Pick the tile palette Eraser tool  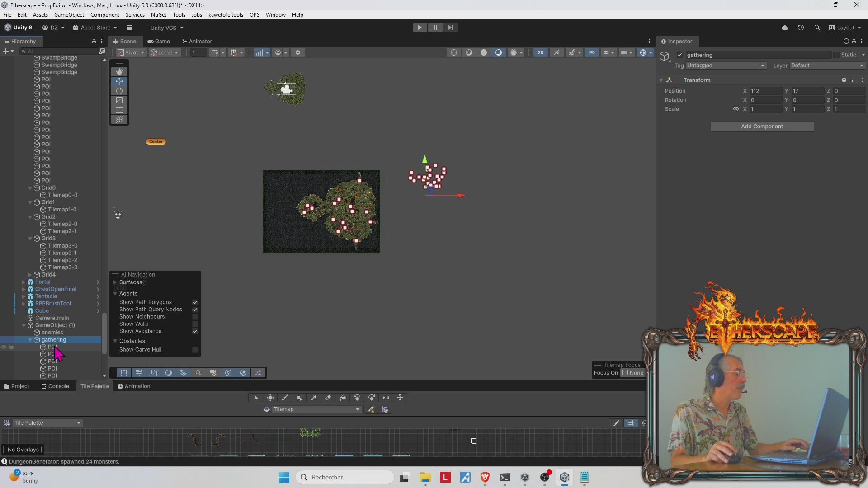(x=328, y=398)
